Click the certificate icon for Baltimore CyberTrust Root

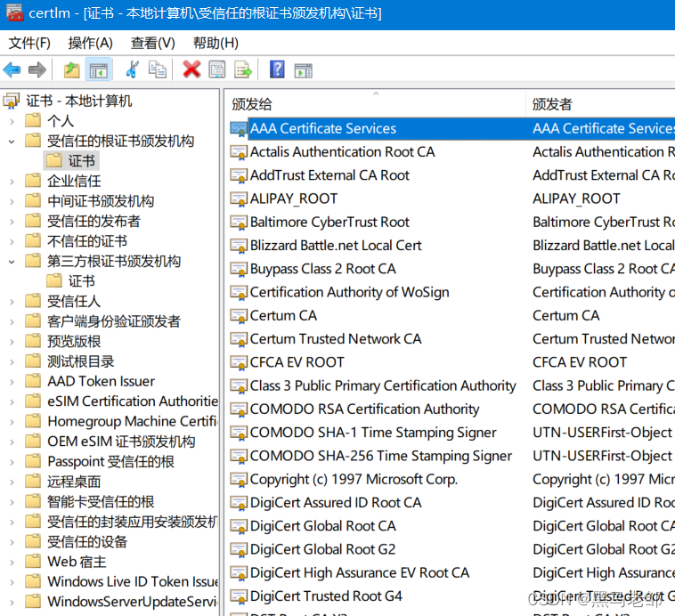tap(239, 223)
